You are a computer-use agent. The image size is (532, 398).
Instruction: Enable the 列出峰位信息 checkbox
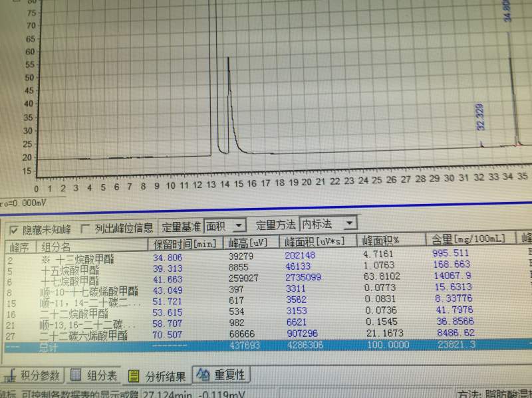[86, 229]
